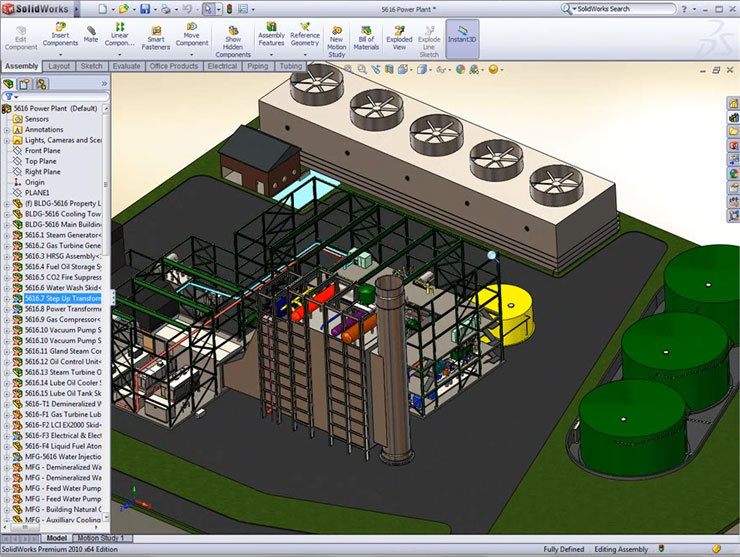This screenshot has width=740, height=557.
Task: Open PropertyManager tab
Action: pos(25,84)
